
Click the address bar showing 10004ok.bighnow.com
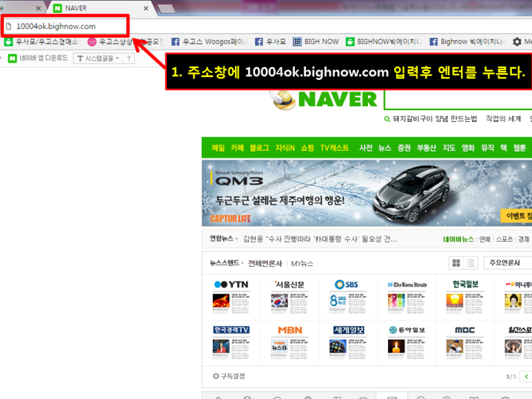65,26
